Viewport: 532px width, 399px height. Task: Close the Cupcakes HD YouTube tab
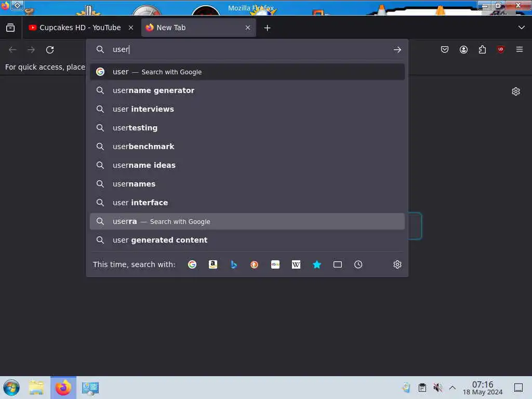point(131,28)
